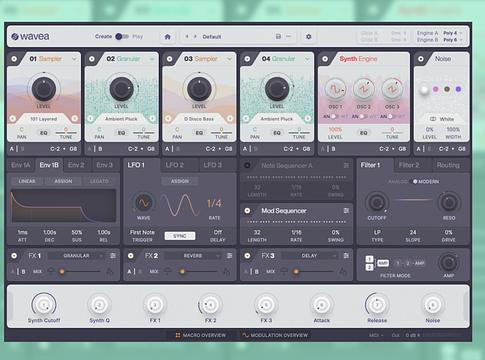Open FX 2 settings menu icon
The width and height of the screenshot is (485, 360).
pos(230,256)
